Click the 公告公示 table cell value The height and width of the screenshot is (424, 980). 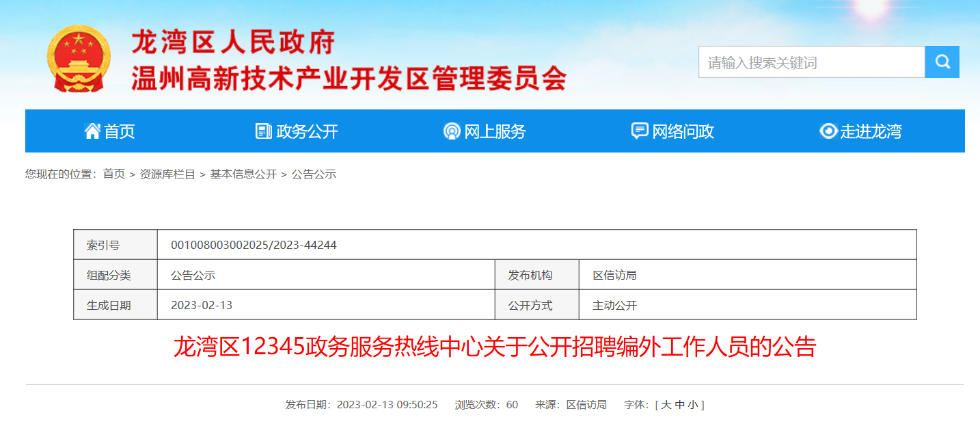(x=193, y=275)
